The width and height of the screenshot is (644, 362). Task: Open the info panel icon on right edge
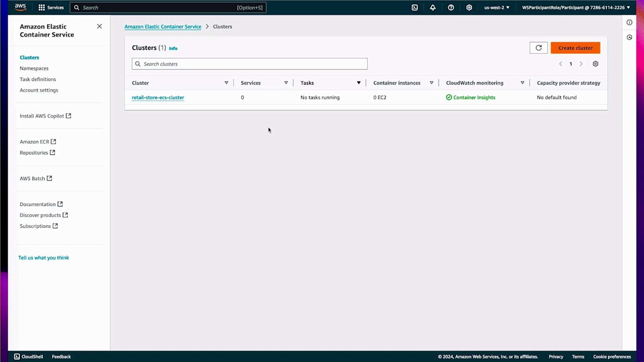(630, 23)
